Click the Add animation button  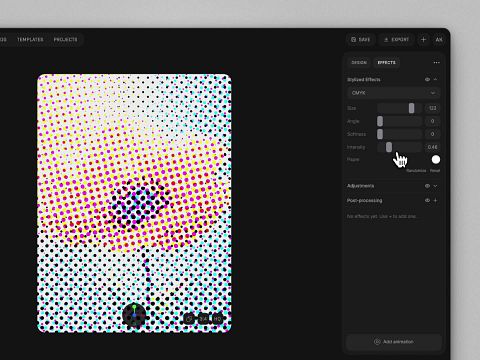pos(394,342)
